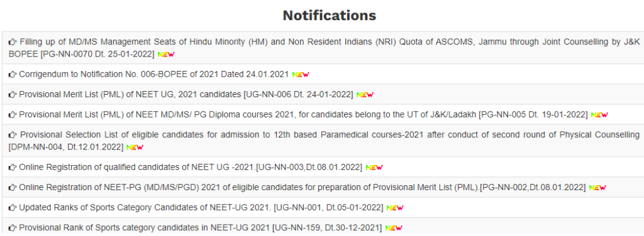Click the NEW badge after Corrigendum notification
The image size is (644, 236).
click(x=301, y=75)
